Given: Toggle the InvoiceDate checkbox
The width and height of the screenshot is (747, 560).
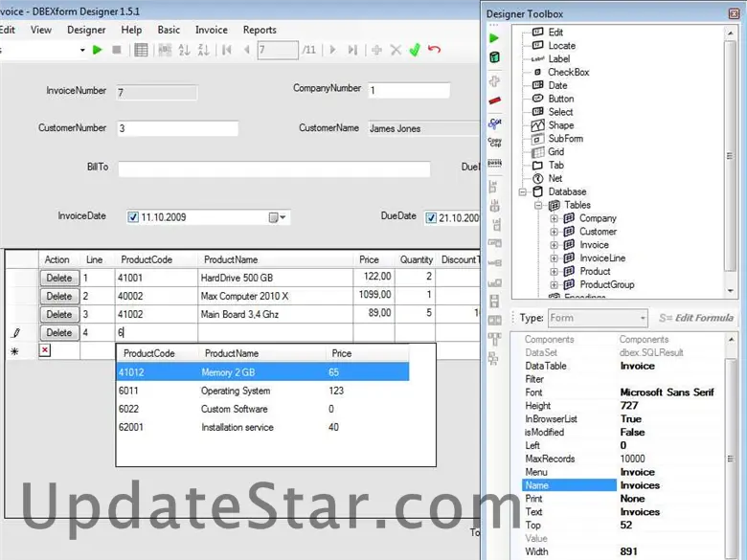Looking at the screenshot, I should (133, 217).
